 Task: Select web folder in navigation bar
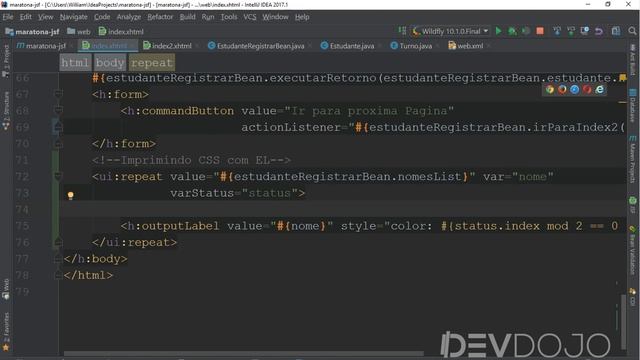pyautogui.click(x=79, y=31)
